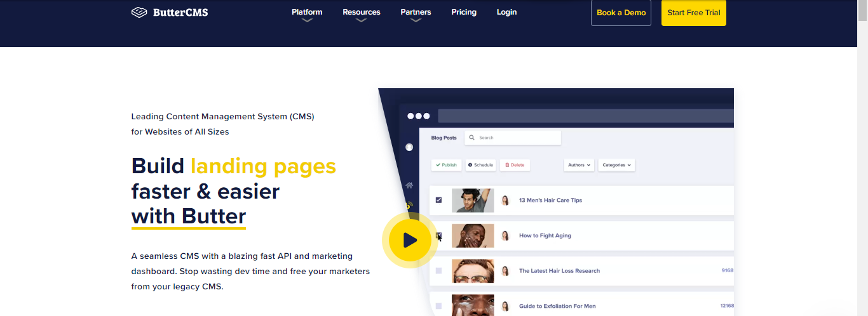Click the home icon in dashboard sidebar
The image size is (868, 316).
409,185
